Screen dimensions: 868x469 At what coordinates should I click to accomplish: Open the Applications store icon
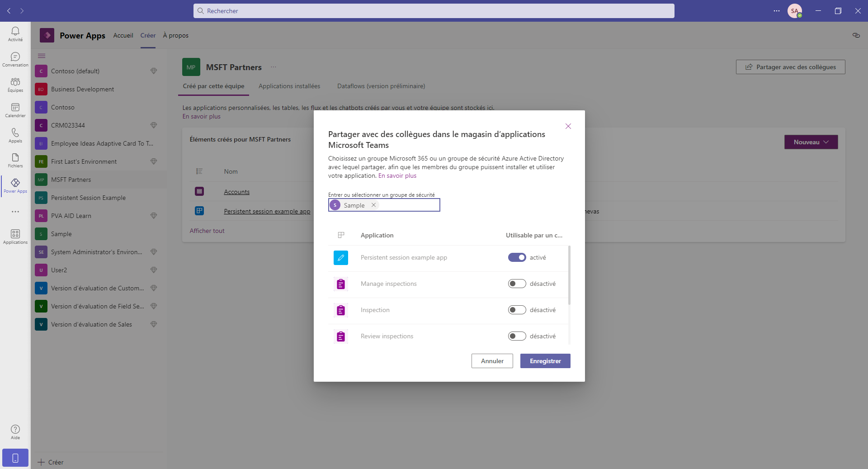point(15,237)
